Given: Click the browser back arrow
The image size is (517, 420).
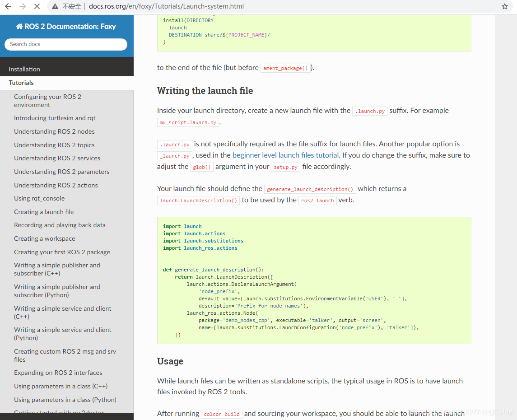Looking at the screenshot, I should pyautogui.click(x=8, y=6).
